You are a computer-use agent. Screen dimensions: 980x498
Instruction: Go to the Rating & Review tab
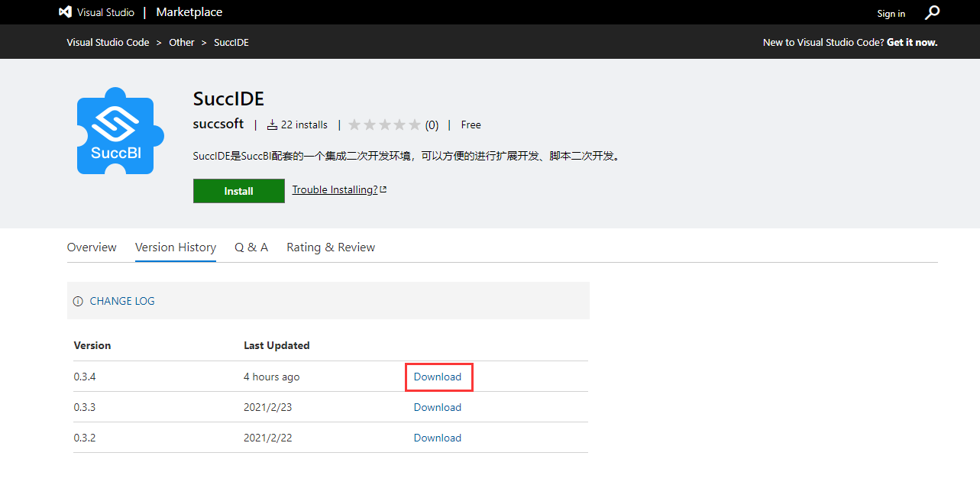tap(331, 247)
